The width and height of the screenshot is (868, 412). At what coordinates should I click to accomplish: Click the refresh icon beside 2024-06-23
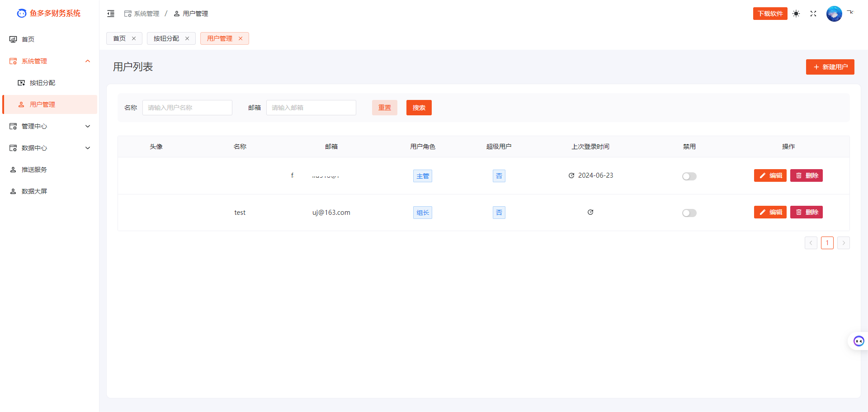571,175
